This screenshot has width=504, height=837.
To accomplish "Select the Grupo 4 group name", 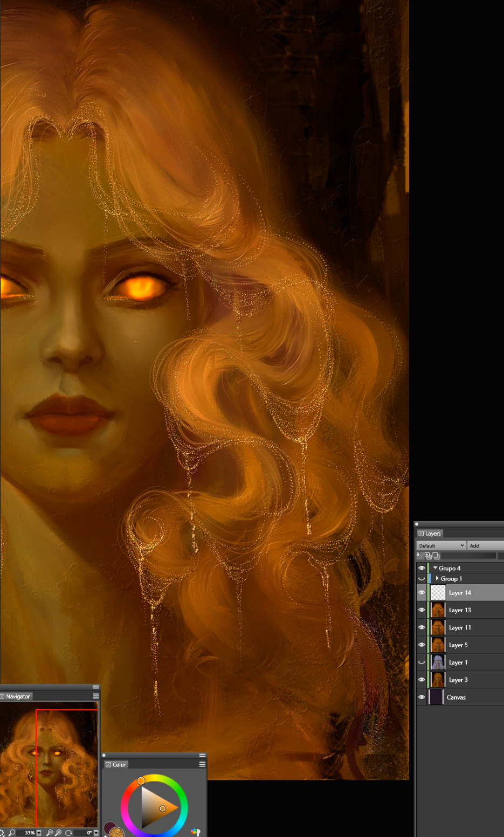I will (450, 568).
